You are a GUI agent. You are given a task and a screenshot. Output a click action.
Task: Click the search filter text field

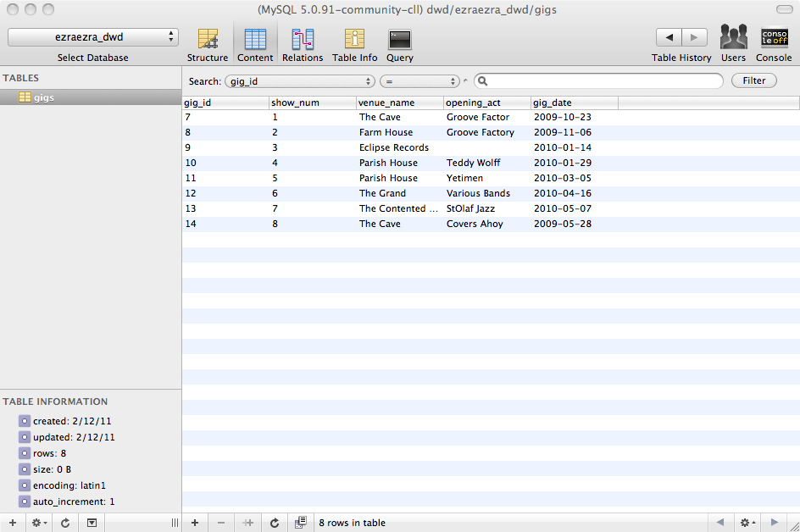pyautogui.click(x=598, y=80)
